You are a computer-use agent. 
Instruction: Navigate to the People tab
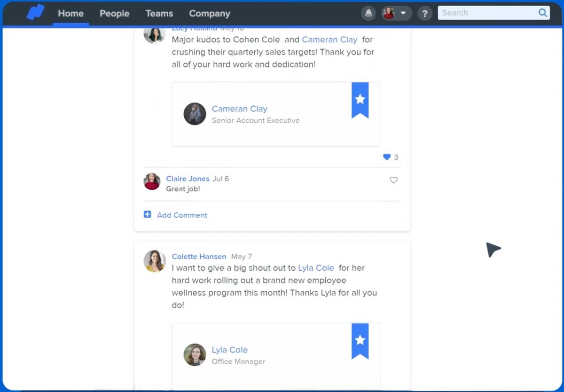coord(114,14)
